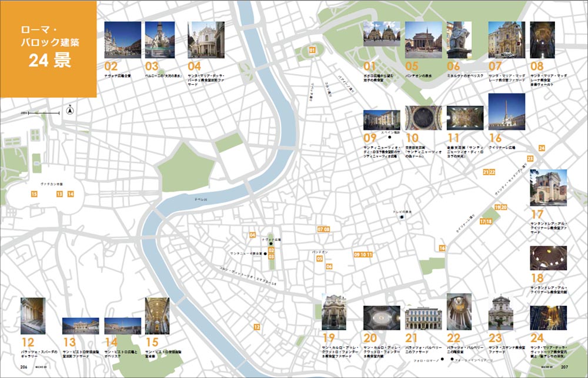Select the combined map marker 19 20
Image resolution: width=588 pixels, height=378 pixels.
point(500,207)
